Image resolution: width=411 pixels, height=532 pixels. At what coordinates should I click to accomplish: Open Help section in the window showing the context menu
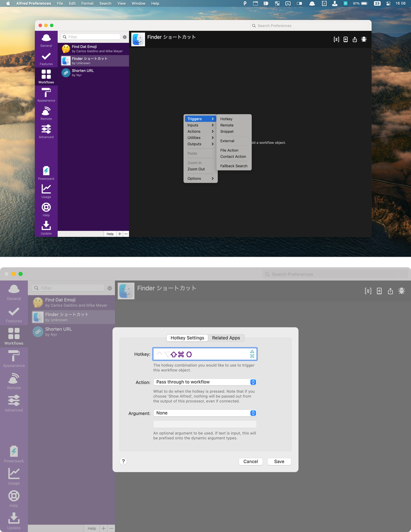pos(46,210)
